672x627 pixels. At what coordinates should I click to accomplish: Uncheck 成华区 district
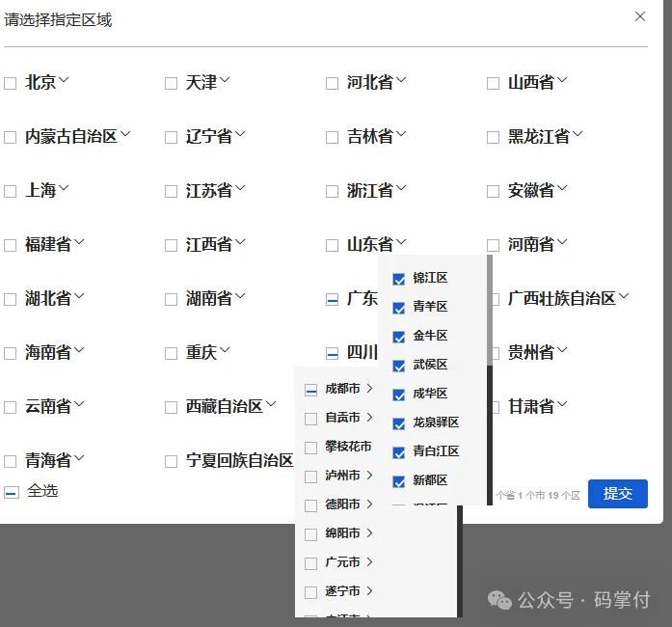pyautogui.click(x=398, y=395)
